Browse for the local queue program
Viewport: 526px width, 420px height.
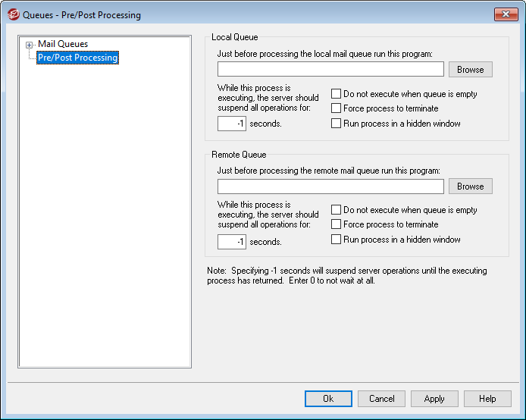tap(470, 70)
